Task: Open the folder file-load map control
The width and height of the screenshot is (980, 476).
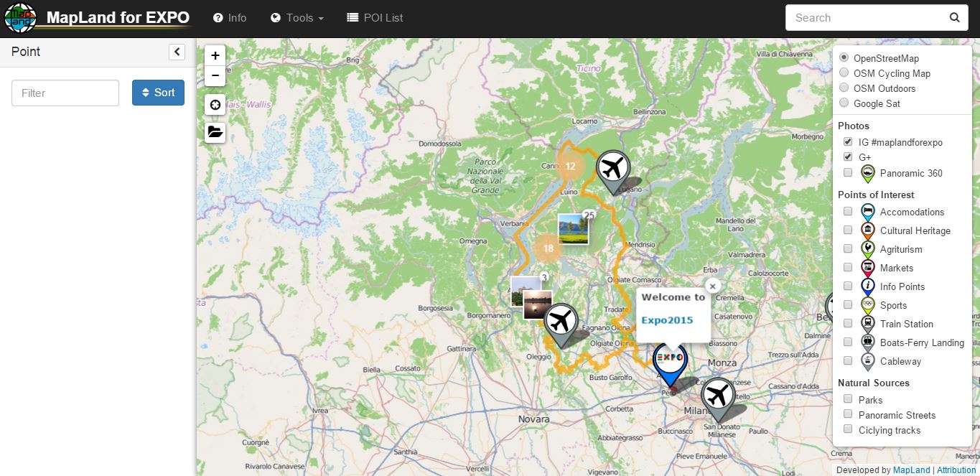Action: pos(215,132)
